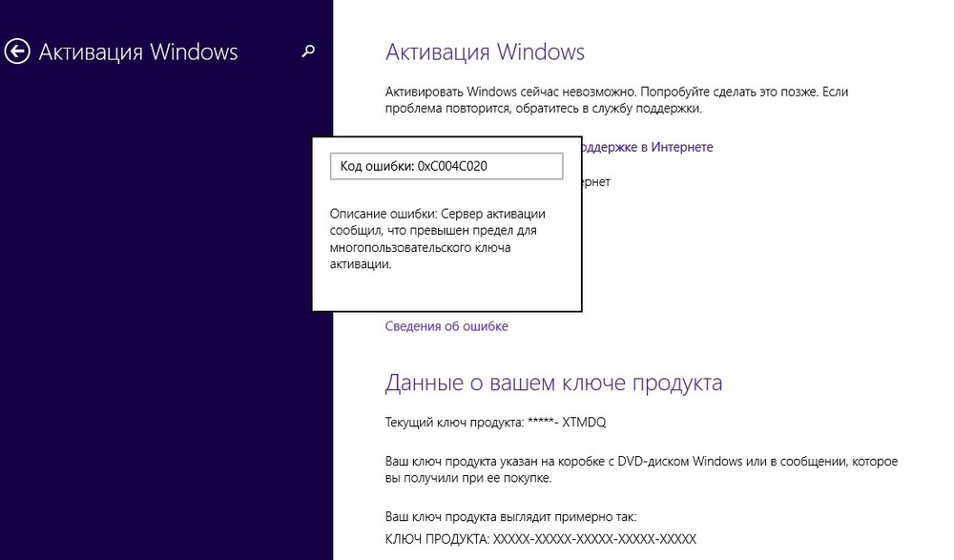Click the 'Активация Windows' heading on right
The width and height of the screenshot is (954, 560).
coord(485,52)
